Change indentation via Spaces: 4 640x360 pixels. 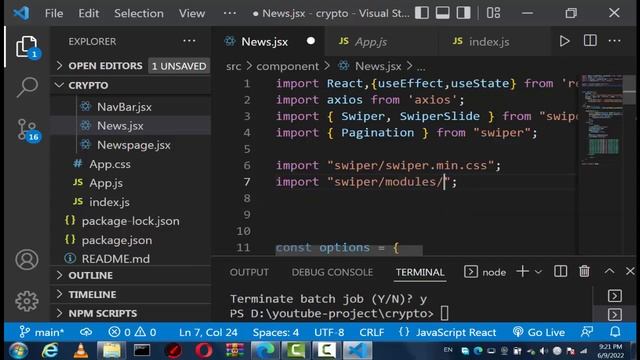(276, 332)
